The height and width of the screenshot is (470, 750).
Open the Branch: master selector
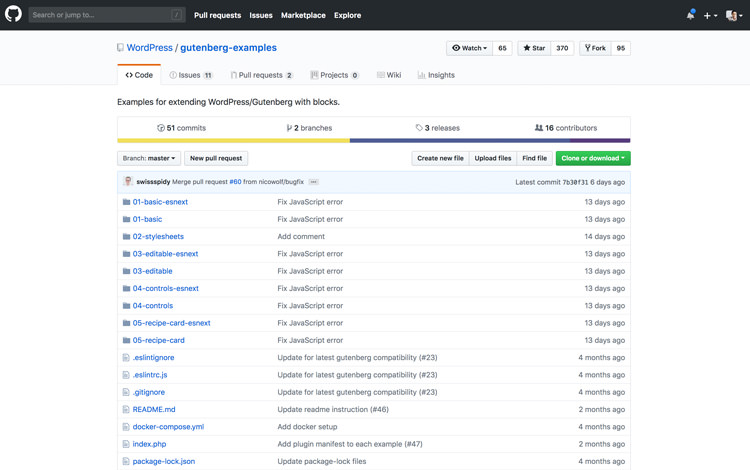click(x=149, y=158)
